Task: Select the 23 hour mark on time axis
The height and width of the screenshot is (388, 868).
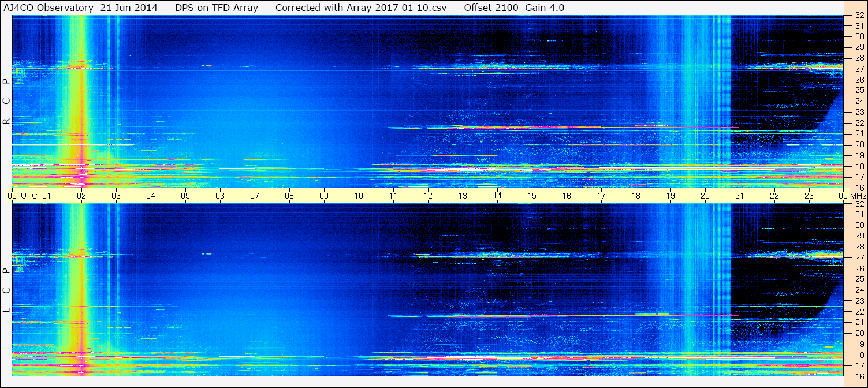Action: point(809,196)
